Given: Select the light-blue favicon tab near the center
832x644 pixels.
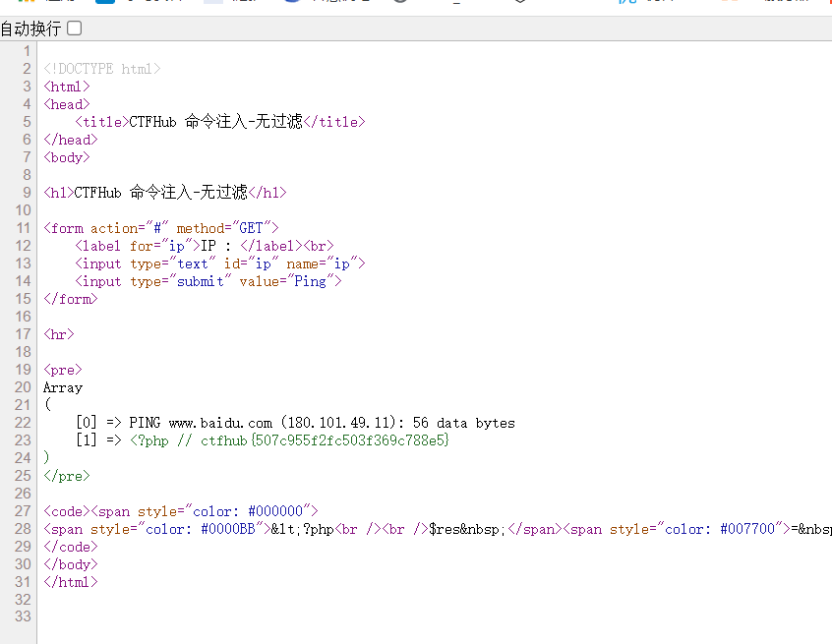Looking at the screenshot, I should (210, 5).
